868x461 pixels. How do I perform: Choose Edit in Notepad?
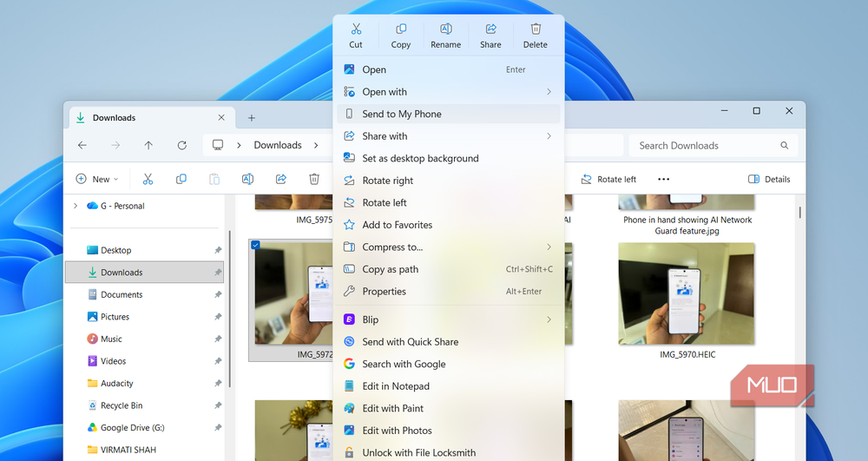449,385
